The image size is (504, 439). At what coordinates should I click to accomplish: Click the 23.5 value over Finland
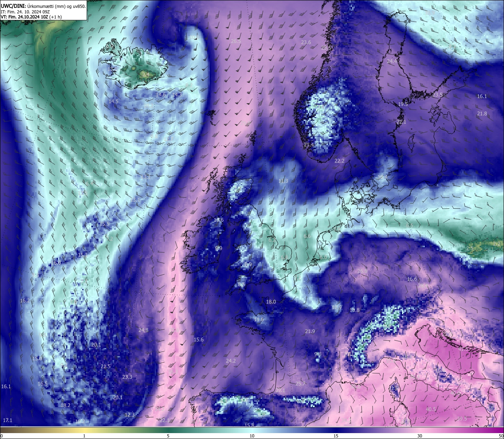pos(437,95)
